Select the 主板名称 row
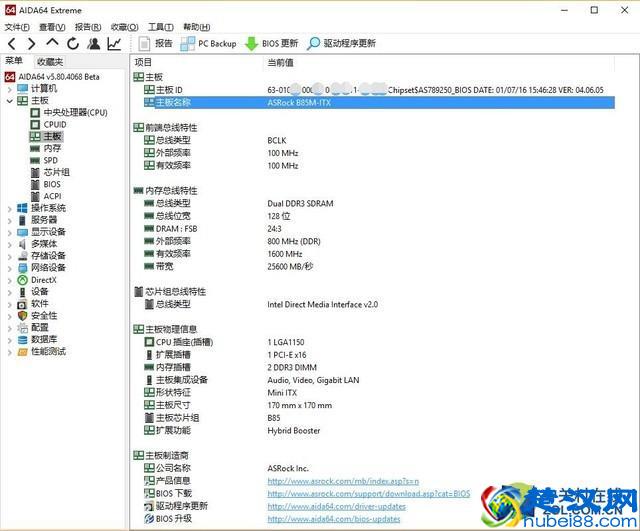Screen dimensions: 640x531 (x=379, y=102)
